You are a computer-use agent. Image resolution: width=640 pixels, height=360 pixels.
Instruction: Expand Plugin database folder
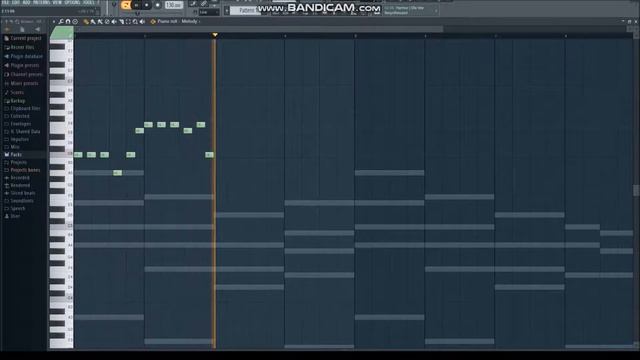pyautogui.click(x=23, y=56)
